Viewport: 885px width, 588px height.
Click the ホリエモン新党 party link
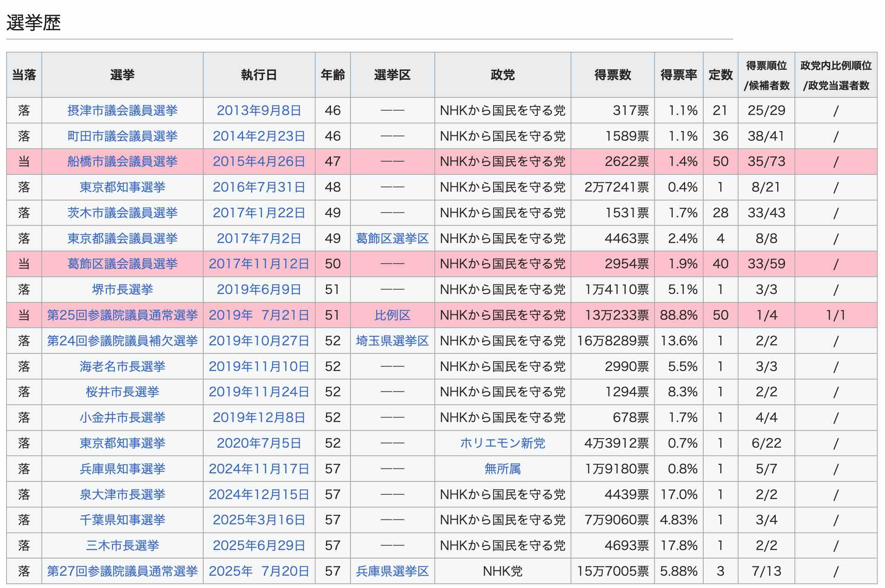point(502,443)
